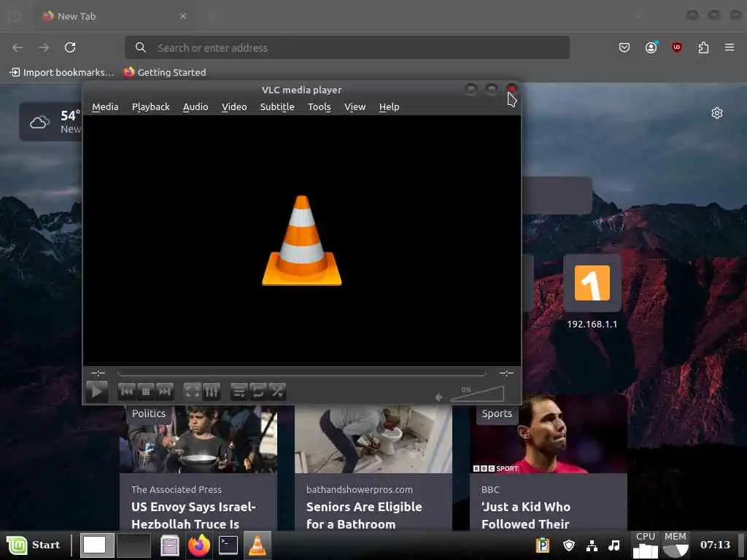Click the Sports topic label
This screenshot has height=560, width=747.
496,413
